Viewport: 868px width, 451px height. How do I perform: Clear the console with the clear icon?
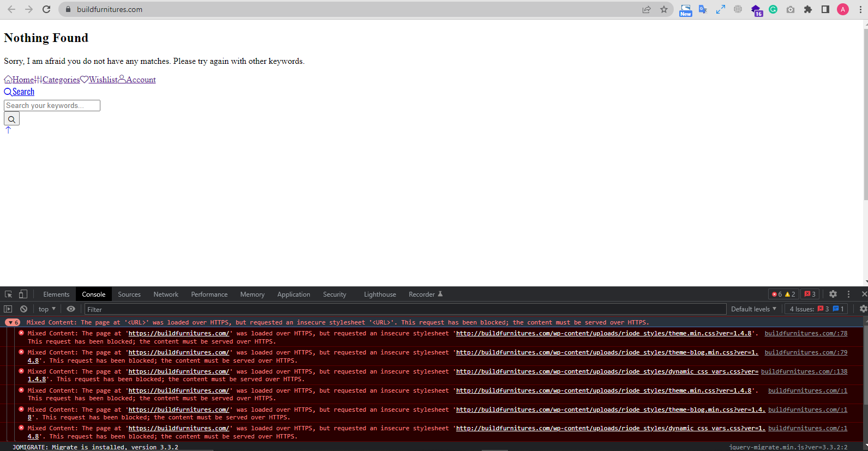point(23,309)
